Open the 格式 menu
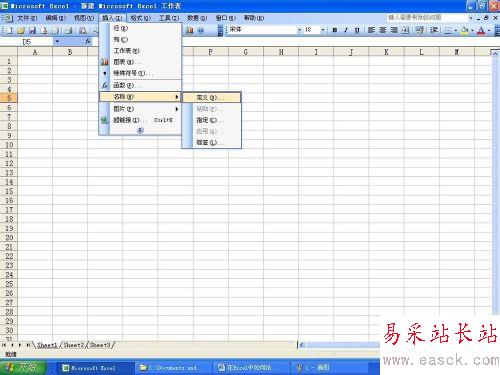The height and width of the screenshot is (375, 500). 140,18
